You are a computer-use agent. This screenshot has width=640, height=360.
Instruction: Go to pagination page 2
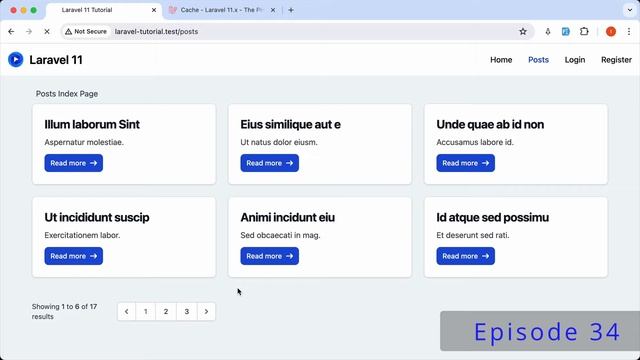[x=166, y=311]
